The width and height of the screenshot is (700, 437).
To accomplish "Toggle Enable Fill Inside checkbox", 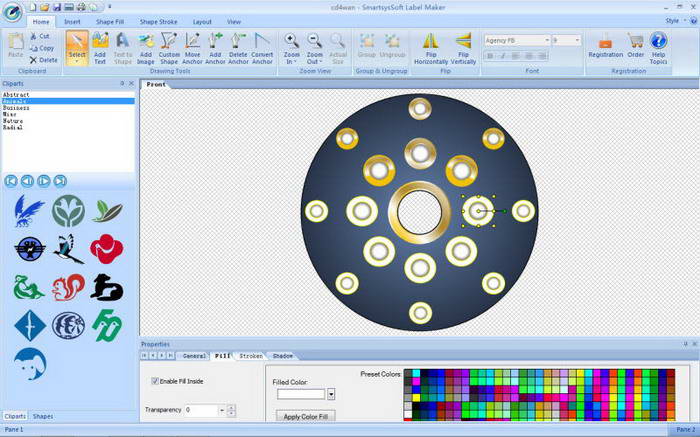I will [x=155, y=381].
